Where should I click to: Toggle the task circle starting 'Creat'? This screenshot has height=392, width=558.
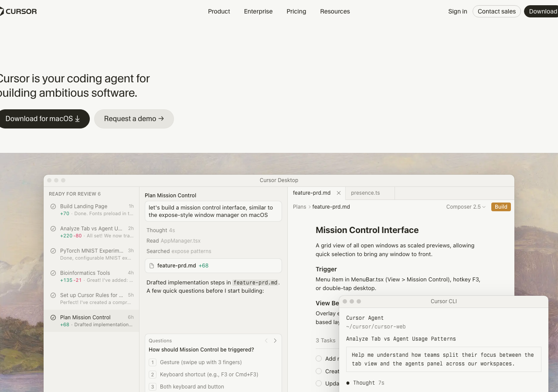[x=319, y=371]
